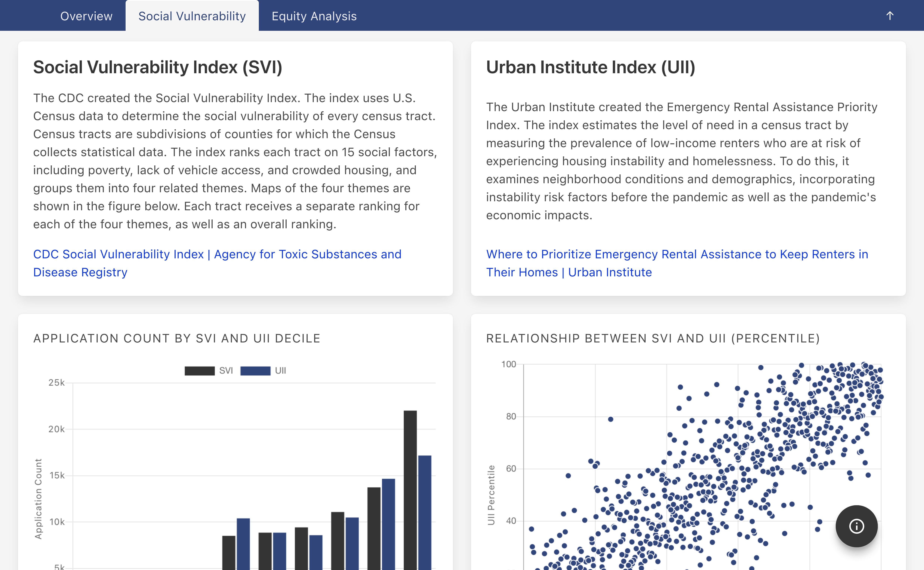Image resolution: width=924 pixels, height=570 pixels.
Task: Switch to the Overview tab
Action: pyautogui.click(x=86, y=16)
